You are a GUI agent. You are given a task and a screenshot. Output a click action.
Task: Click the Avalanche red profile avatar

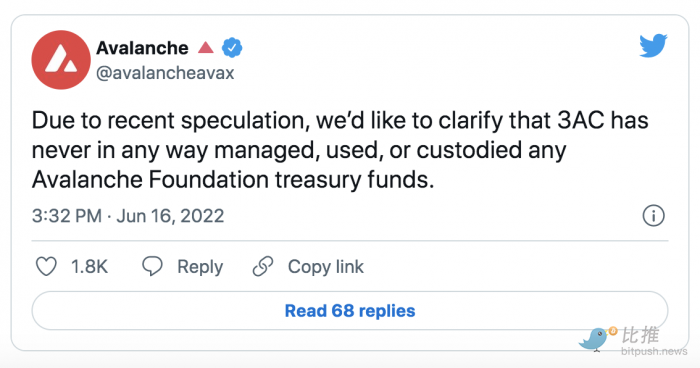tap(61, 60)
